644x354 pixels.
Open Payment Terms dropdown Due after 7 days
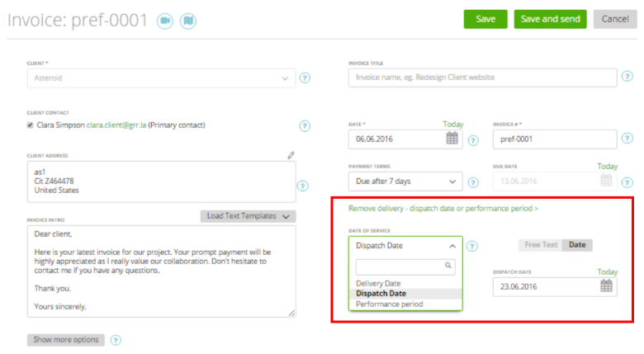pyautogui.click(x=405, y=181)
